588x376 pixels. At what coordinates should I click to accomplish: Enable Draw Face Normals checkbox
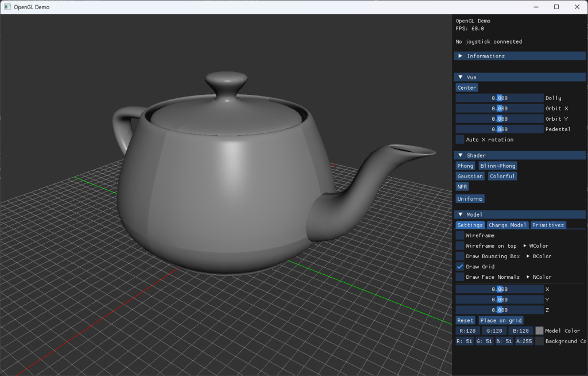(x=460, y=277)
